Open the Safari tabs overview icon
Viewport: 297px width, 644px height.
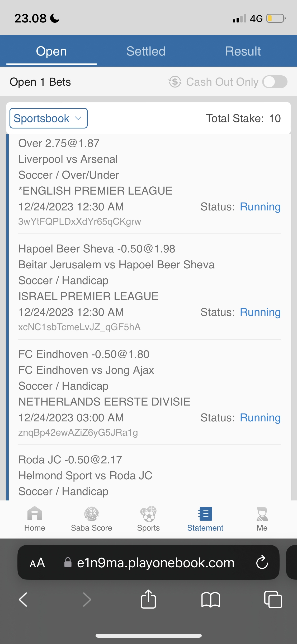click(273, 599)
